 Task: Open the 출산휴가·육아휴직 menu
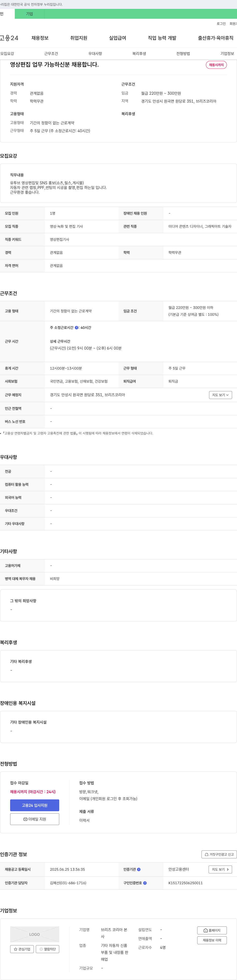[x=216, y=38]
